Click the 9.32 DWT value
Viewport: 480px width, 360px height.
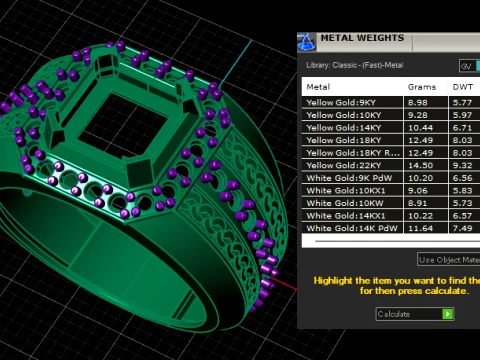click(462, 165)
